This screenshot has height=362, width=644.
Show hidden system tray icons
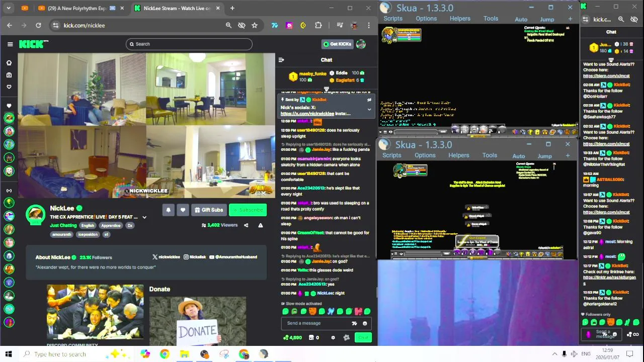pyautogui.click(x=554, y=354)
